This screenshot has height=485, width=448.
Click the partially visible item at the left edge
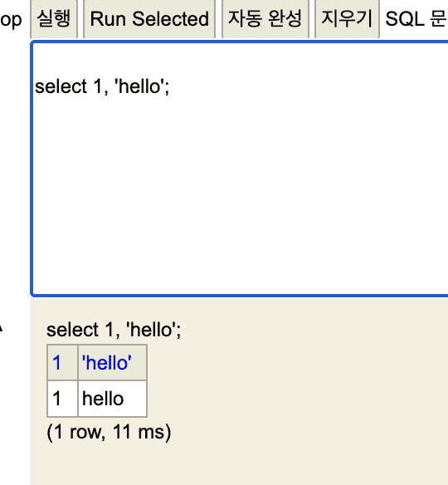coord(1,329)
